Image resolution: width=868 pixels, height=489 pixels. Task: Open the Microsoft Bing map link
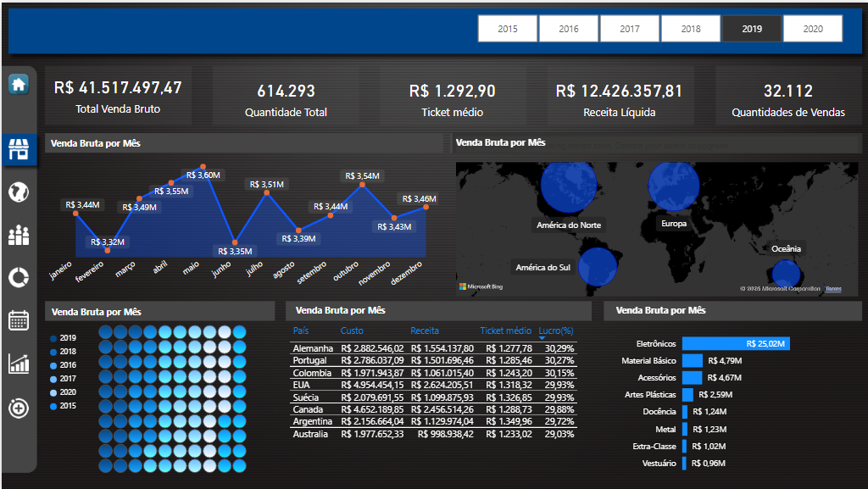481,287
